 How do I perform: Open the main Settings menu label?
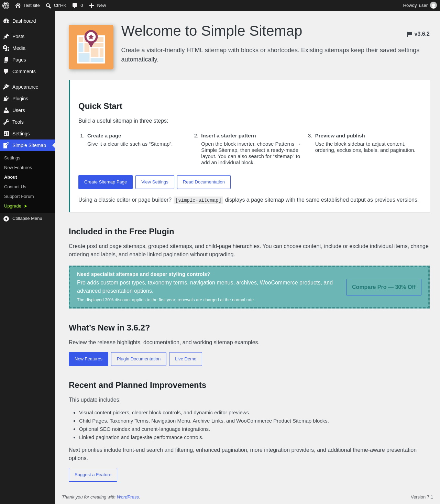21,134
